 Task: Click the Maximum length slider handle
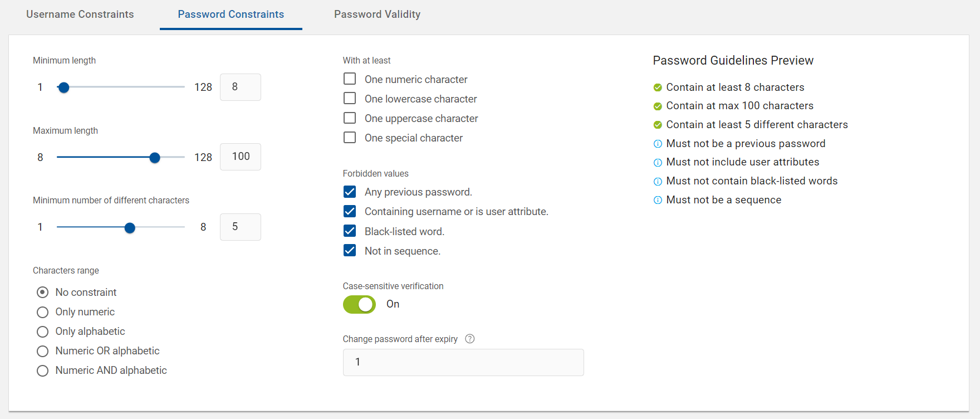click(x=155, y=158)
